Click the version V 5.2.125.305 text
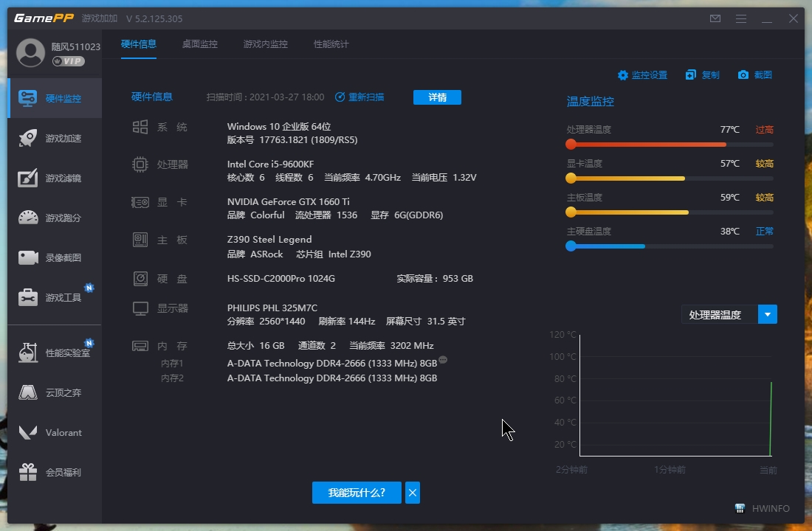The width and height of the screenshot is (812, 531). (154, 18)
